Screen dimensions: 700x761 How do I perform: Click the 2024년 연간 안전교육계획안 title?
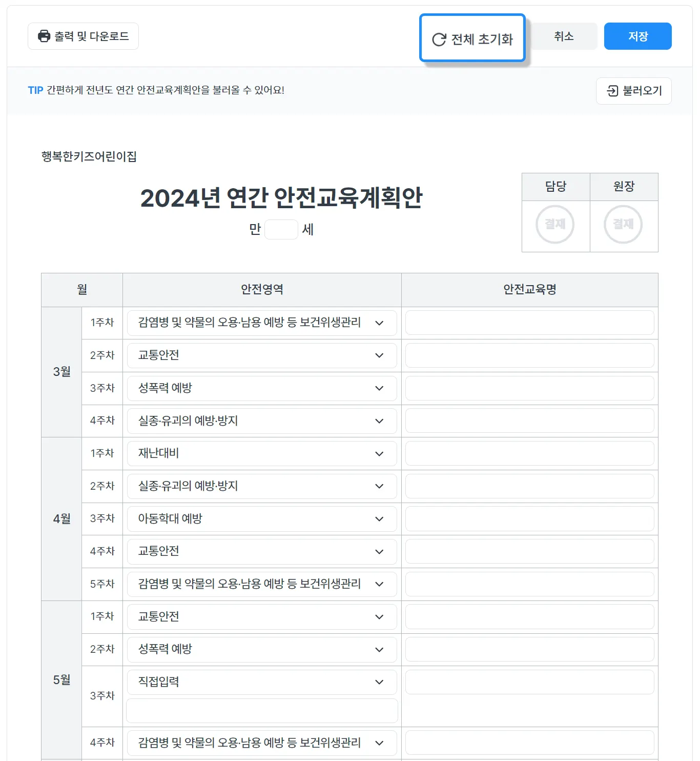point(281,198)
